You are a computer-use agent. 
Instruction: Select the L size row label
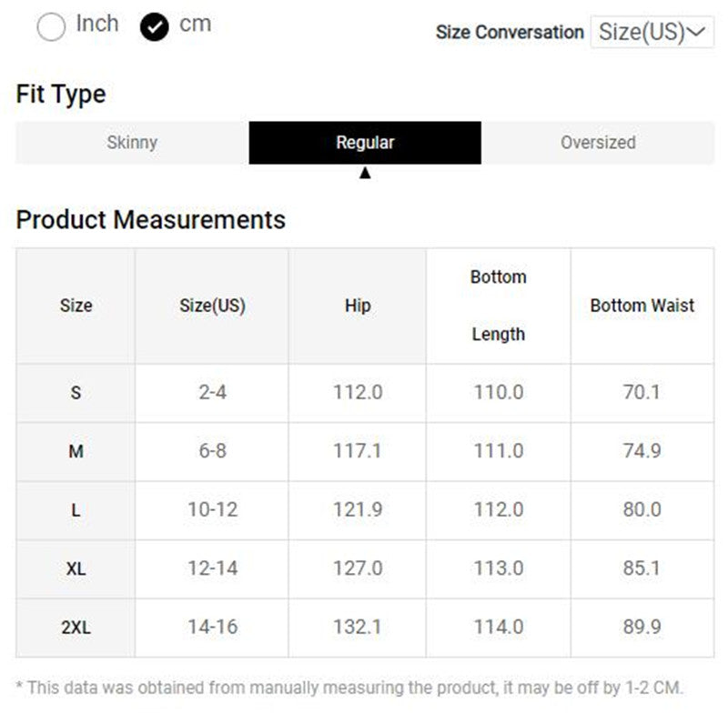76,510
